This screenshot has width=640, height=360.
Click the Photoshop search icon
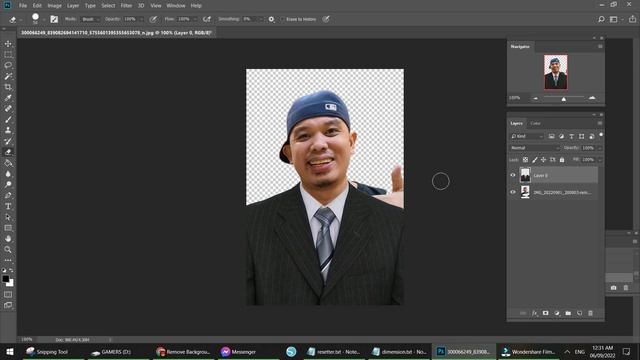click(x=601, y=19)
